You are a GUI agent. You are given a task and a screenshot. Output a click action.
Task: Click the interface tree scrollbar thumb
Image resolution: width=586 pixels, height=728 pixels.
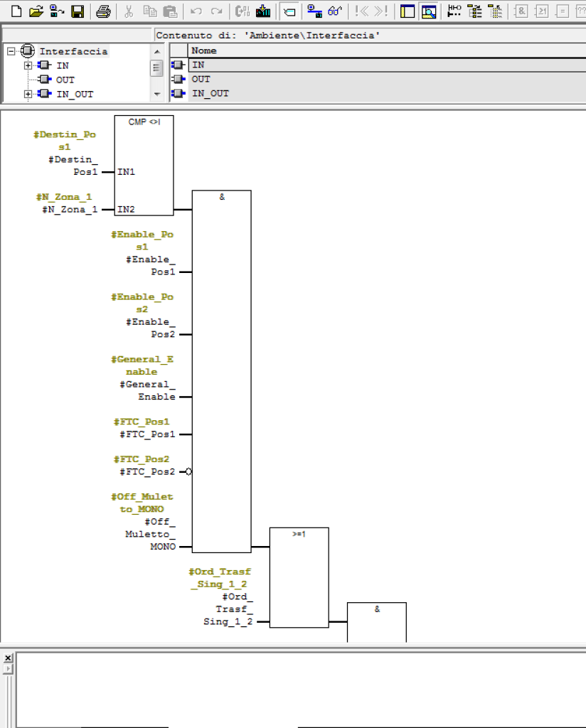coord(157,68)
